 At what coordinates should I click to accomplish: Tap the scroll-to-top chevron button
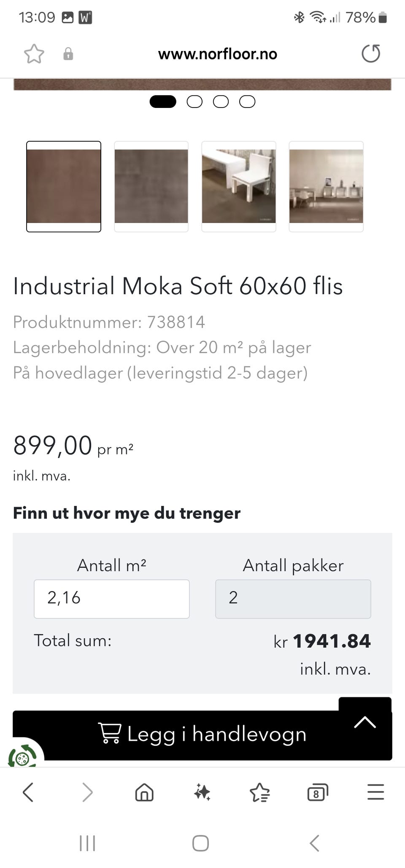tap(365, 722)
